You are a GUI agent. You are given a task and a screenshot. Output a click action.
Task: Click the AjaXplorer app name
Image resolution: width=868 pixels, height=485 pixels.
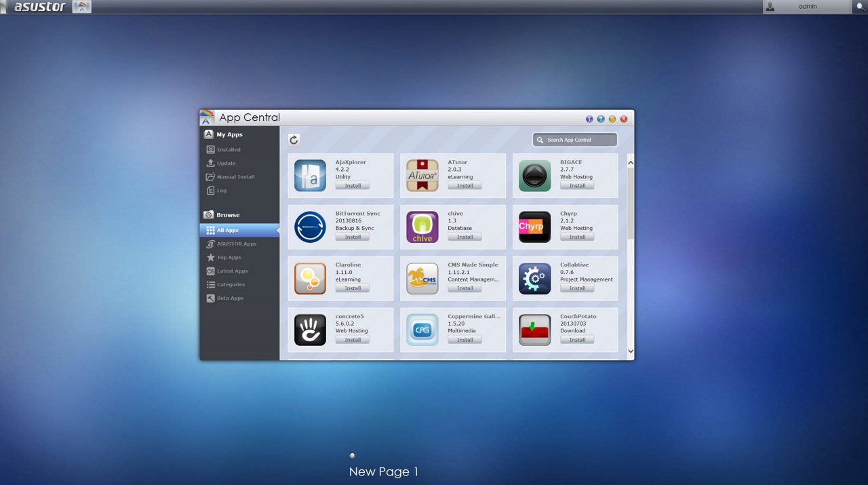(x=351, y=162)
